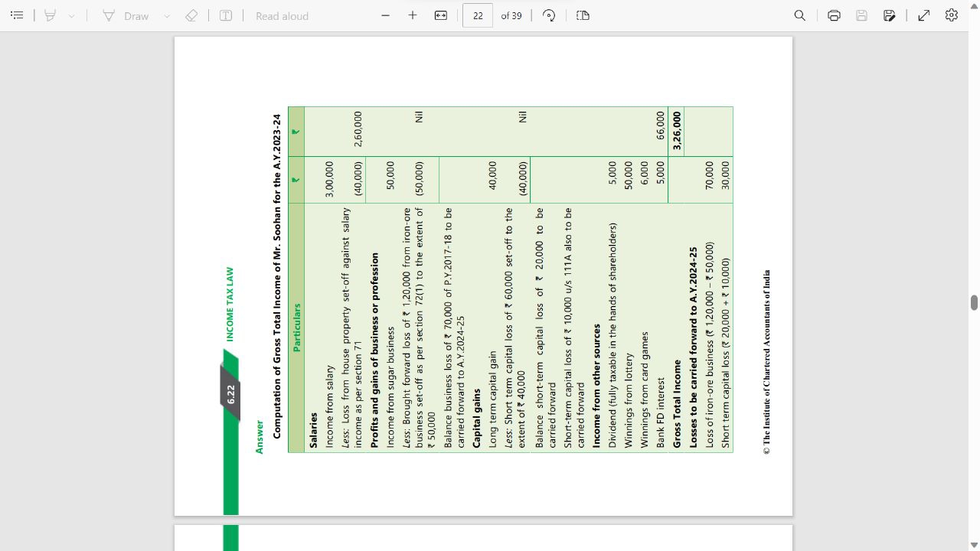Click the vertical scrollbar thumb
Viewport: 980px width, 551px height.
(x=974, y=302)
